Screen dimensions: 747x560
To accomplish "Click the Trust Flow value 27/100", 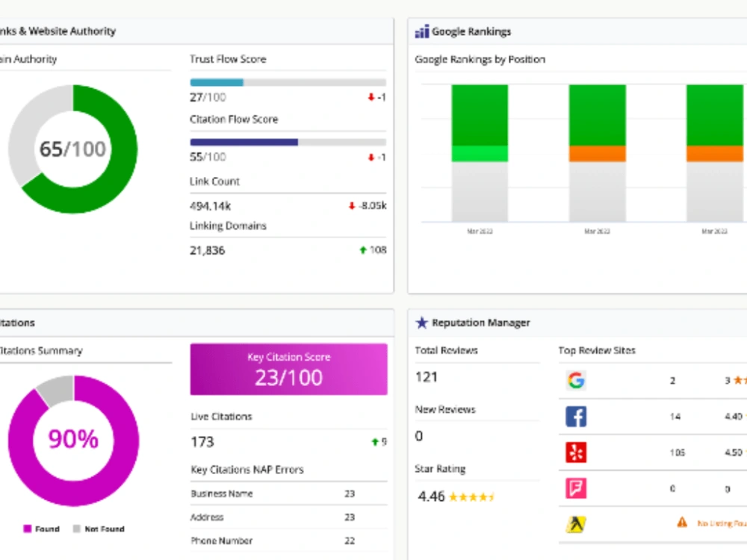I will [x=208, y=97].
